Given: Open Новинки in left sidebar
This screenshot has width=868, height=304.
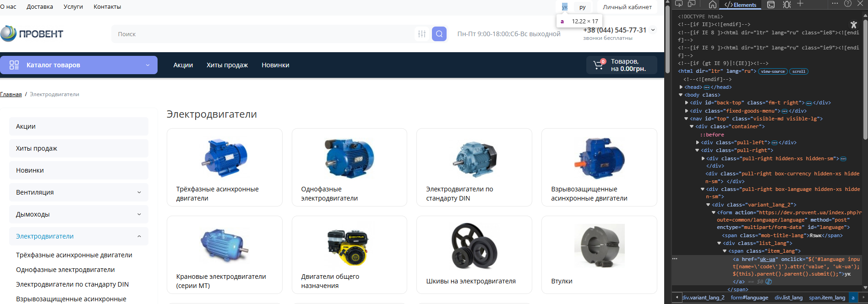Looking at the screenshot, I should (x=79, y=170).
